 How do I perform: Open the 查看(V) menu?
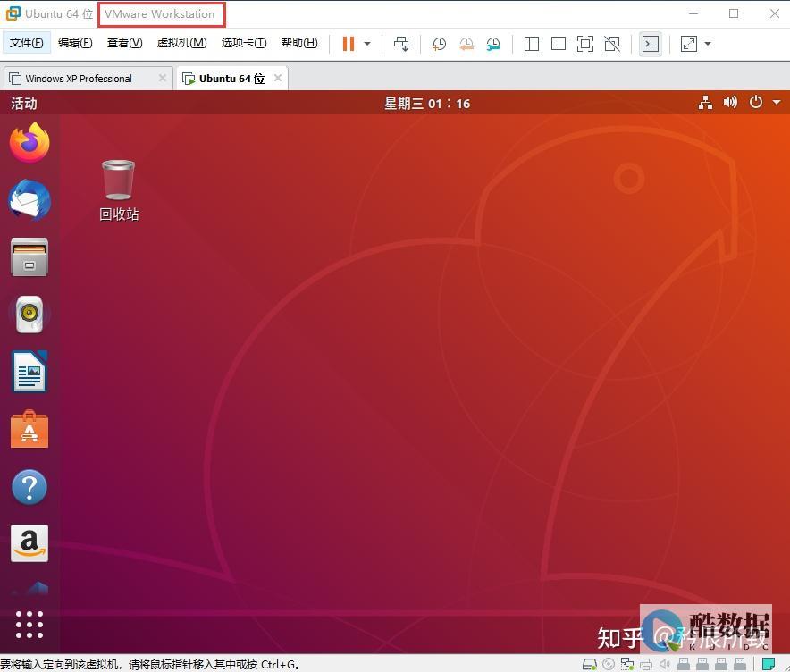tap(124, 43)
